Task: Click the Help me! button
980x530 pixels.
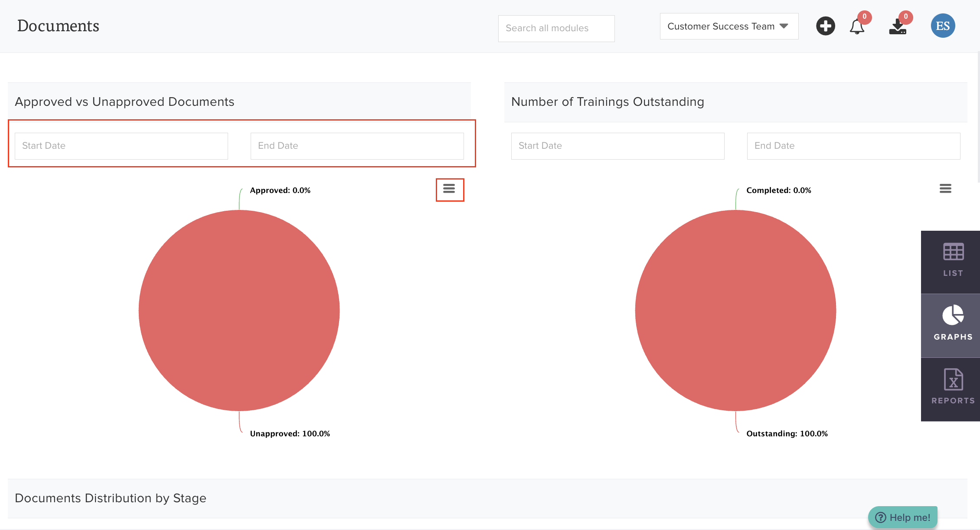Action: [903, 517]
